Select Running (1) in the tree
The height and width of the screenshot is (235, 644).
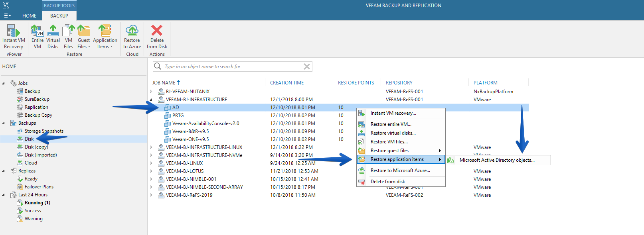click(x=37, y=203)
